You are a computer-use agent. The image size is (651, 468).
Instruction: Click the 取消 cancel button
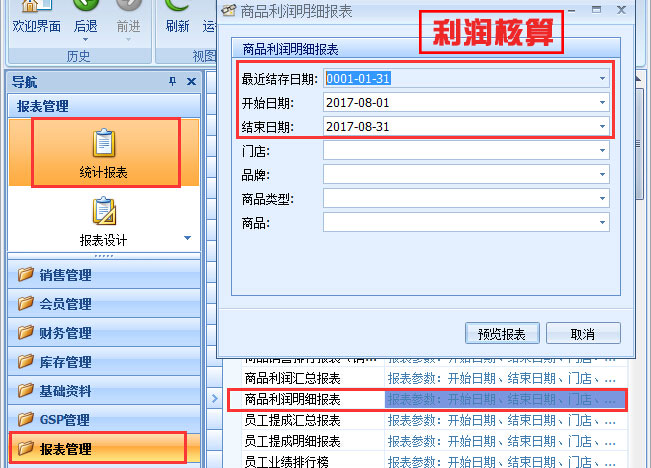(583, 333)
